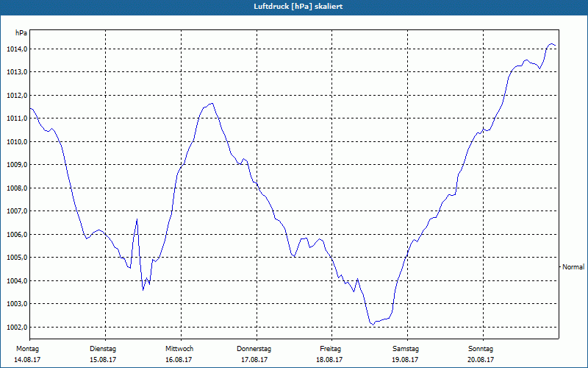Click the 'Sonntag' day label
This screenshot has height=368, width=588.
coord(481,349)
